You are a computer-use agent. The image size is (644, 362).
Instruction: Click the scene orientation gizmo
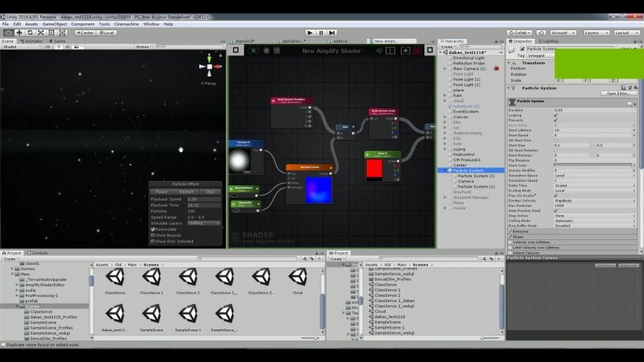tap(209, 66)
